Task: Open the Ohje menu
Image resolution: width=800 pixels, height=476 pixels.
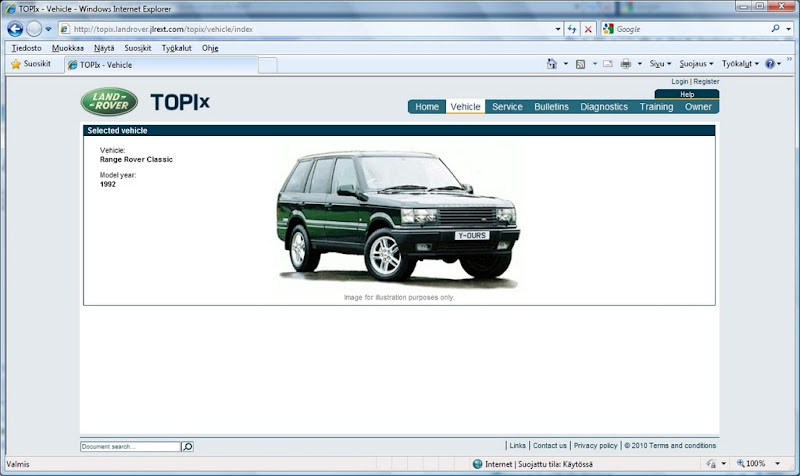Action: [x=210, y=48]
